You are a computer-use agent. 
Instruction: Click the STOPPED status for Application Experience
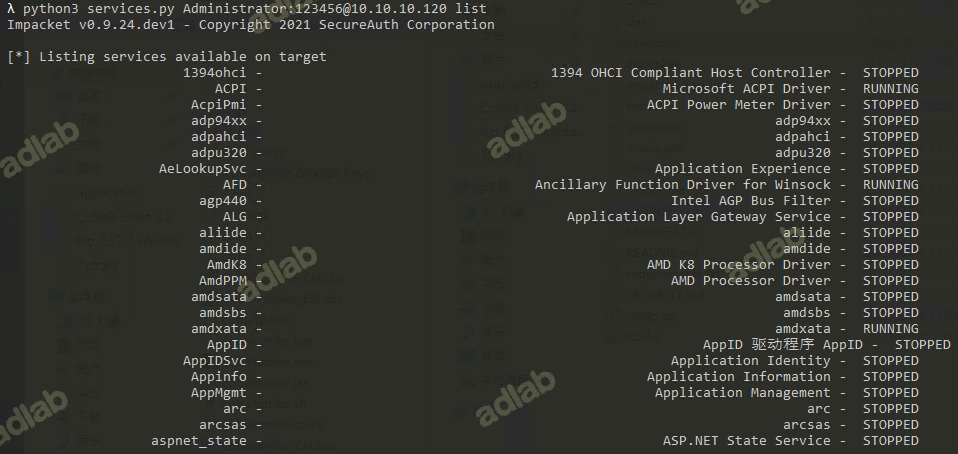(890, 168)
